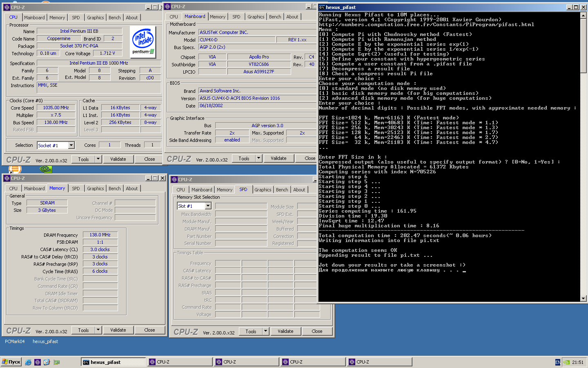Select the hexus_pifast desktop shortcut label
The height and width of the screenshot is (368, 588).
45,341
